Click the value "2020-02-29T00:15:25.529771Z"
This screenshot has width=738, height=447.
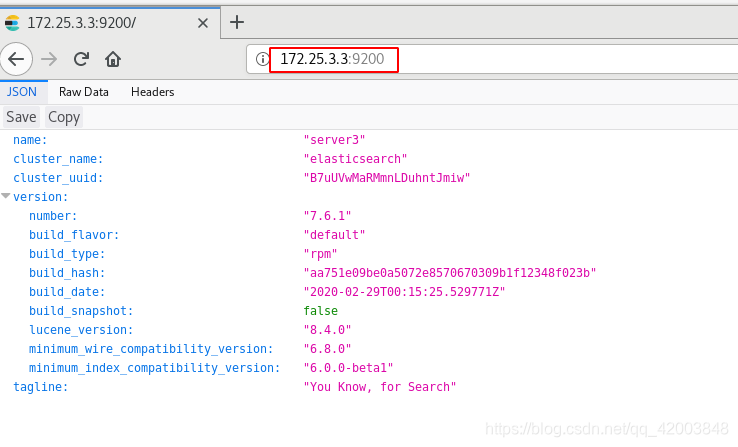click(x=404, y=292)
